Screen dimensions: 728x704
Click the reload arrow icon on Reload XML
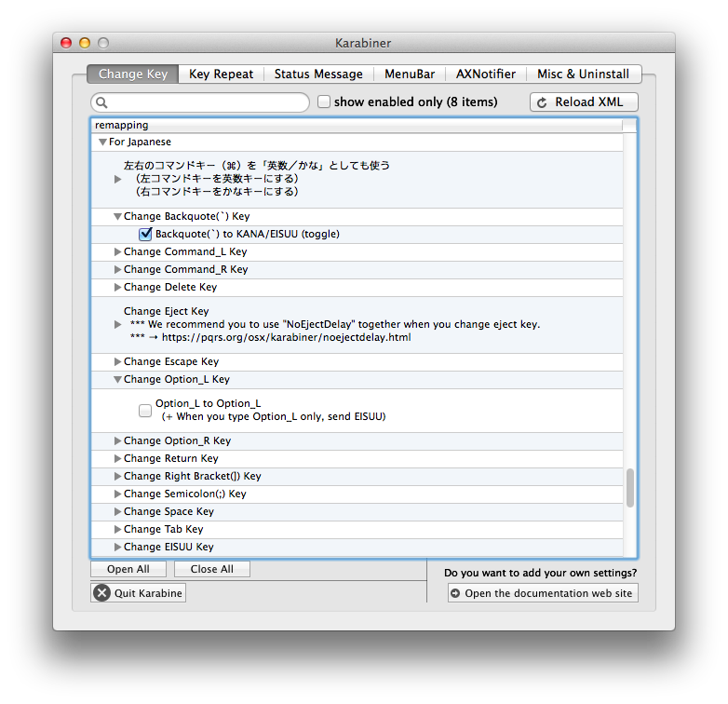coord(542,102)
